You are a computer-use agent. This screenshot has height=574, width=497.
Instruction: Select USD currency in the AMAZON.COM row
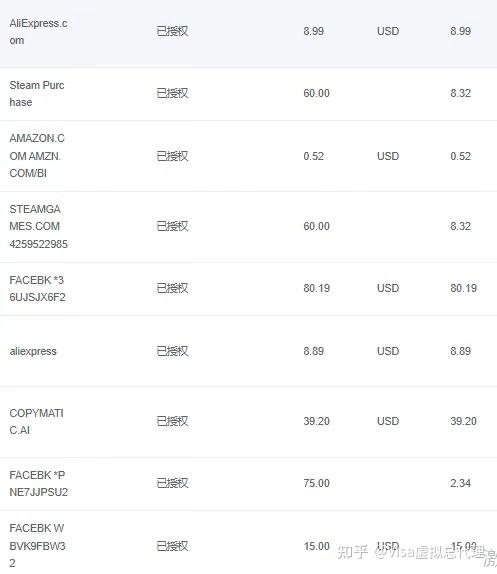click(x=388, y=156)
